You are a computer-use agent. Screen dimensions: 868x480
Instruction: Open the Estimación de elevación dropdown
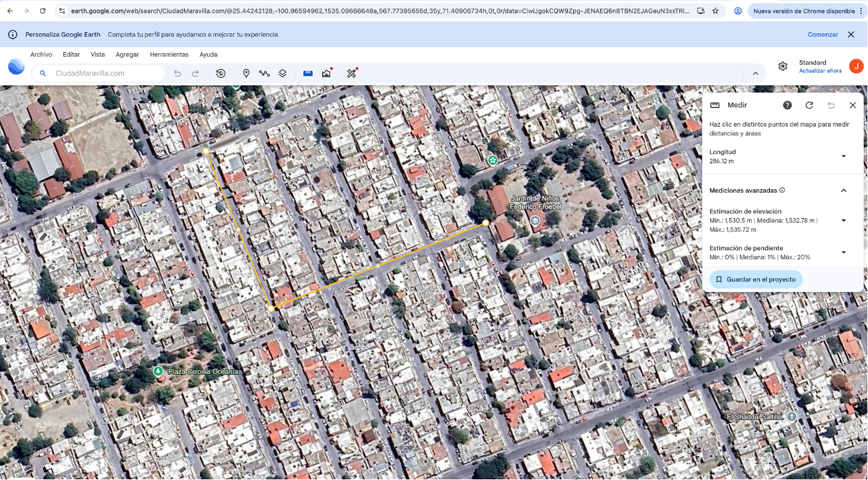click(x=843, y=221)
